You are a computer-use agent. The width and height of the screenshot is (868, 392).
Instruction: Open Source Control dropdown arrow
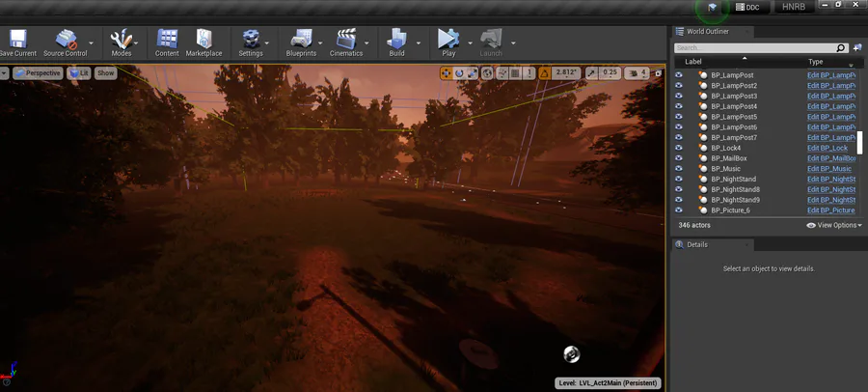(x=92, y=42)
